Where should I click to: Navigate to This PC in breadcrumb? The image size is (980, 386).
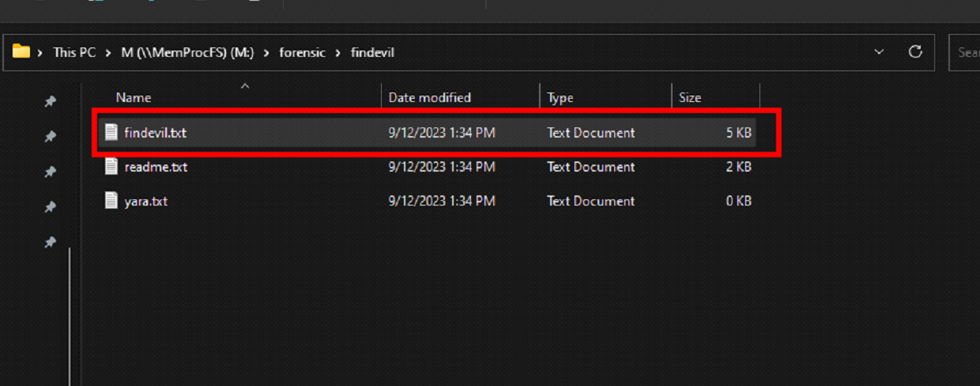[x=74, y=53]
